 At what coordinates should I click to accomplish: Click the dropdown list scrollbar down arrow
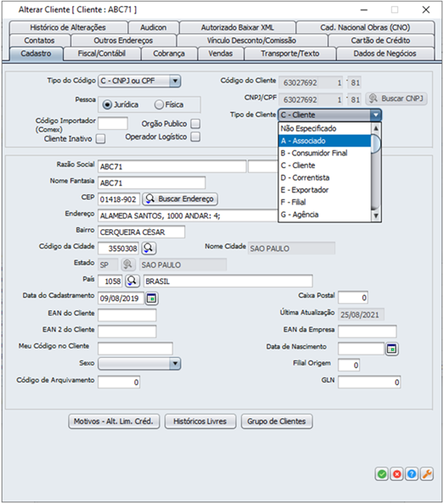pos(376,215)
